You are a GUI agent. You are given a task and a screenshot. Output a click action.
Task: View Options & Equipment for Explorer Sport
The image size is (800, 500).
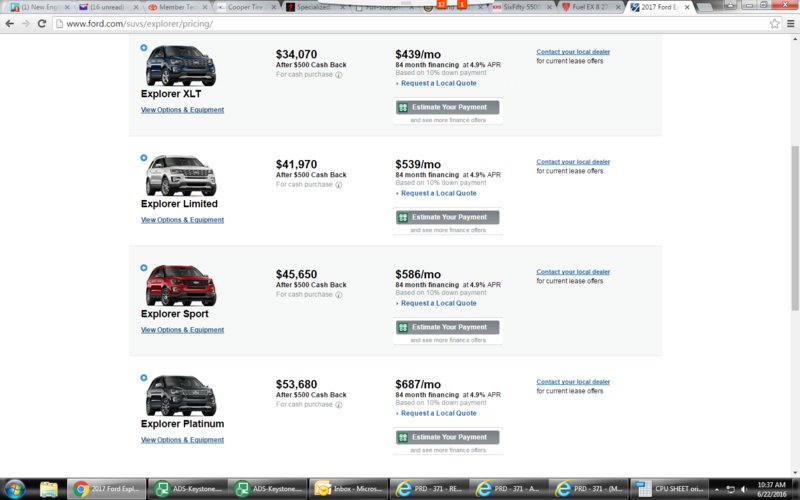[182, 330]
